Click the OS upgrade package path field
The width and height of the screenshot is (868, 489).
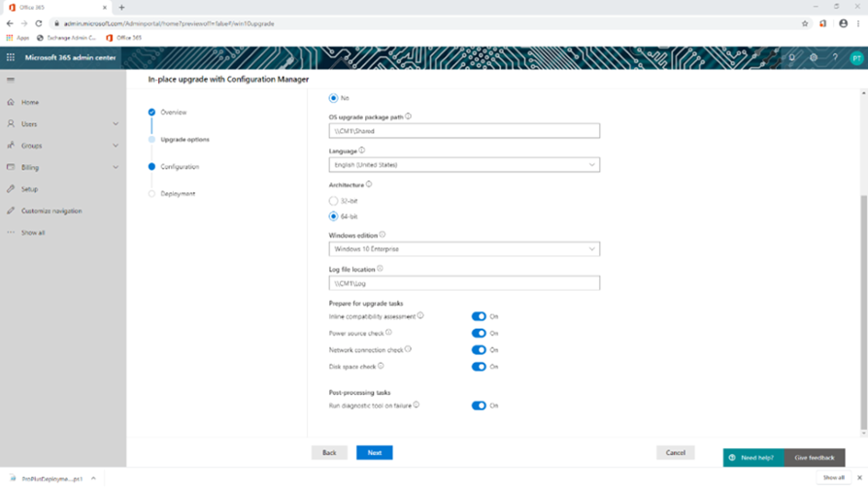tap(464, 131)
